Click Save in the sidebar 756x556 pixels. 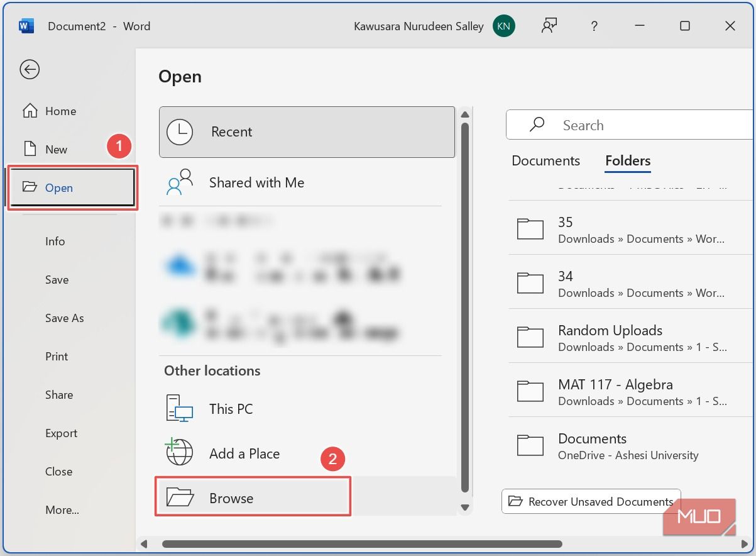[57, 280]
